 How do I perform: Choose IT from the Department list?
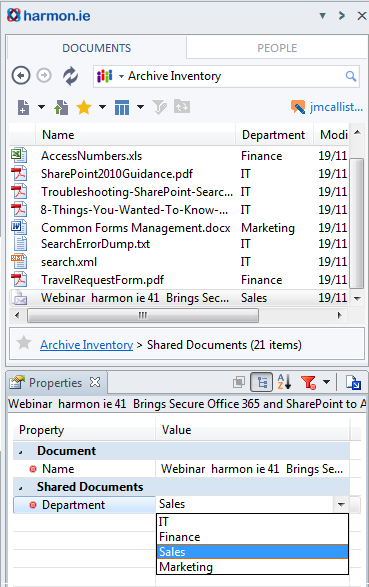252,521
